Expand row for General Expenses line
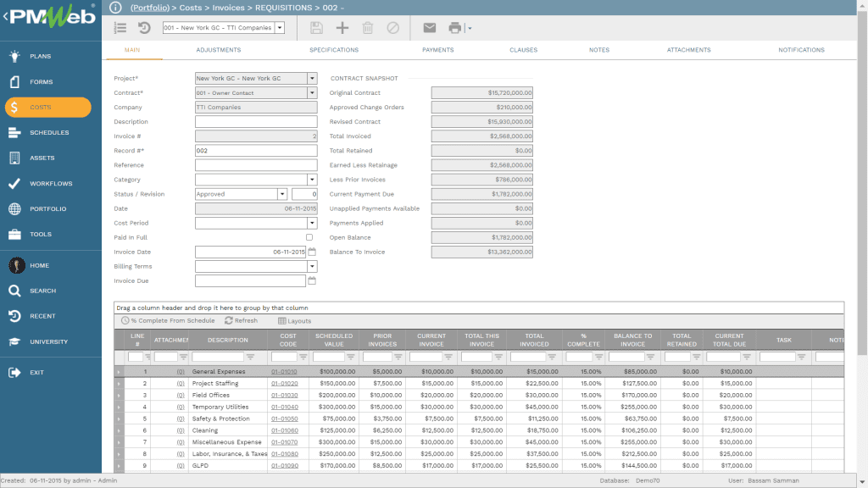Viewport: 868px width, 488px height. click(119, 372)
